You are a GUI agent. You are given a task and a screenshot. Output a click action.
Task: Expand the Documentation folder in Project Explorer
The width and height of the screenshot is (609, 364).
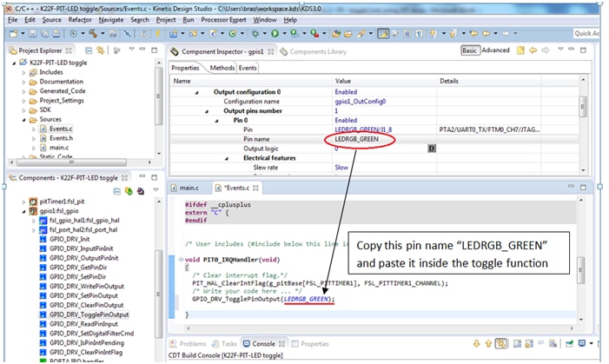24,82
